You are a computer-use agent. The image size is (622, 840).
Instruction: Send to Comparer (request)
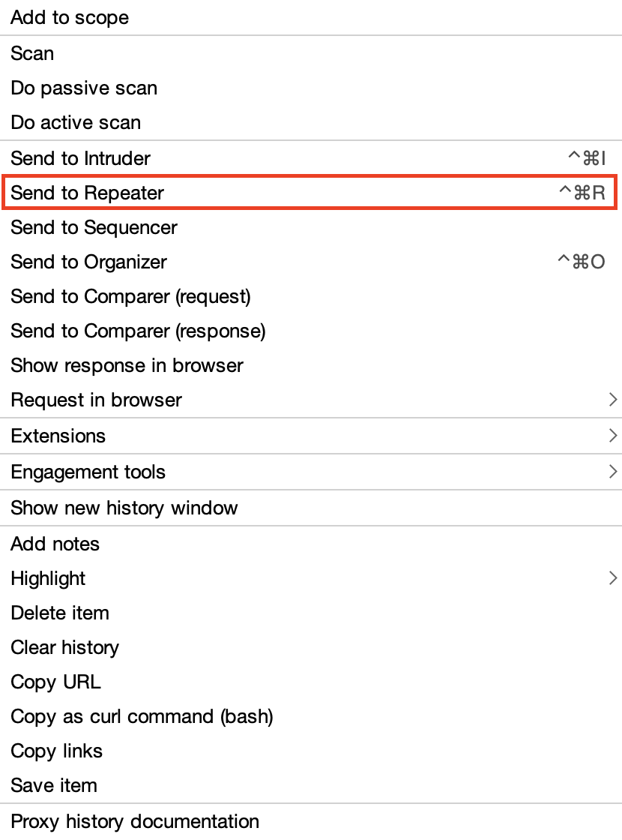point(130,297)
